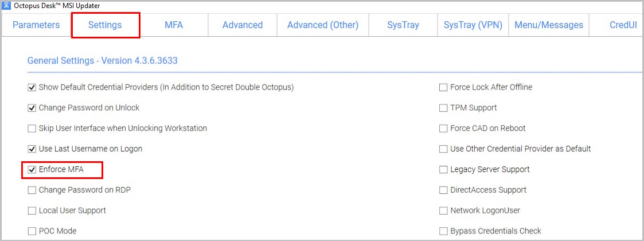Screen dimensions: 644x241
Task: Switch to the SysTray tab
Action: (x=403, y=25)
